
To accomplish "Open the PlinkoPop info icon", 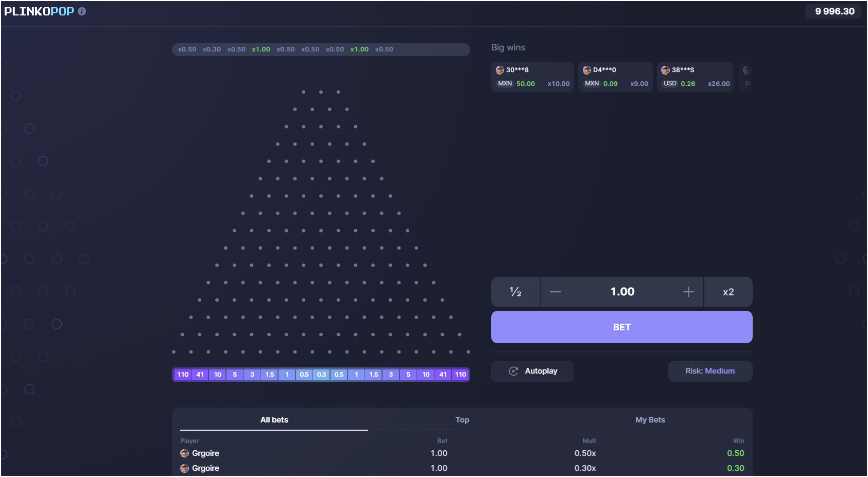I will click(82, 11).
